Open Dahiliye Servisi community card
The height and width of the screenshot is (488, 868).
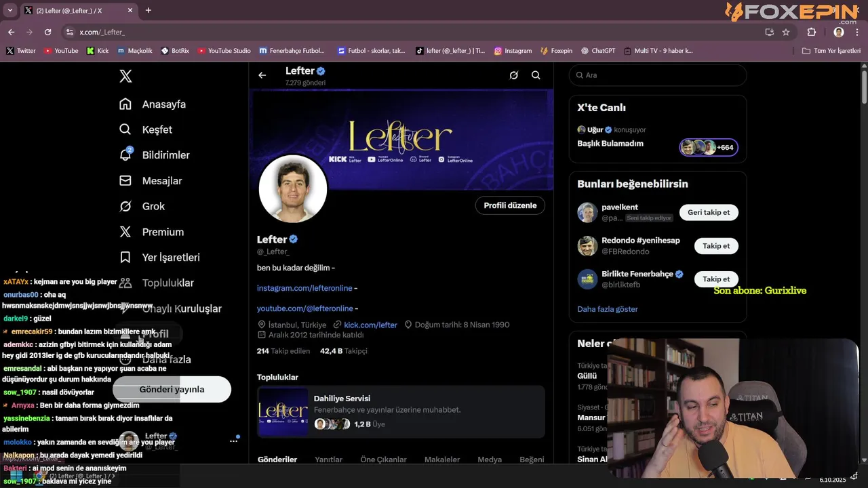tap(401, 411)
